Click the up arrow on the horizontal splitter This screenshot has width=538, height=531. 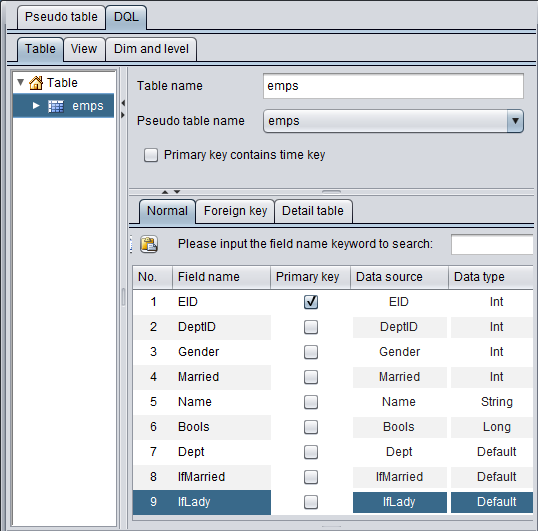coord(165,192)
